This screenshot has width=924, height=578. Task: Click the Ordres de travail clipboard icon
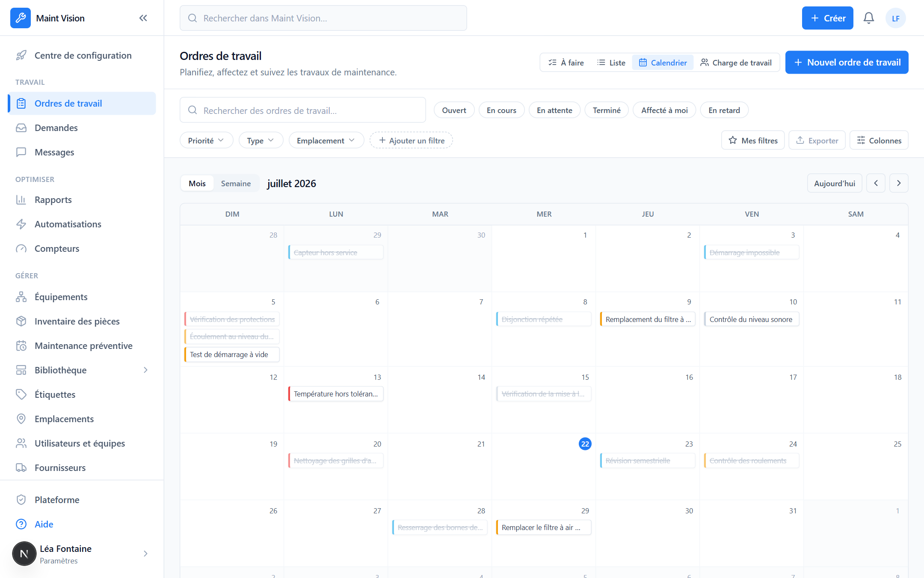[21, 103]
